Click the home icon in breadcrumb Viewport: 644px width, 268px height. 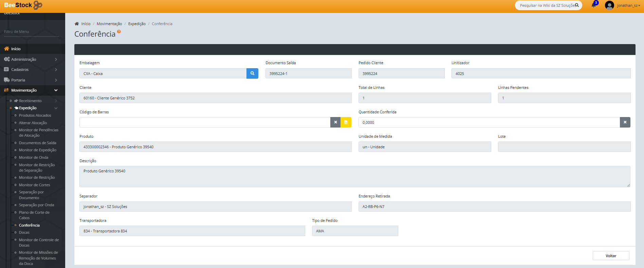click(x=77, y=24)
